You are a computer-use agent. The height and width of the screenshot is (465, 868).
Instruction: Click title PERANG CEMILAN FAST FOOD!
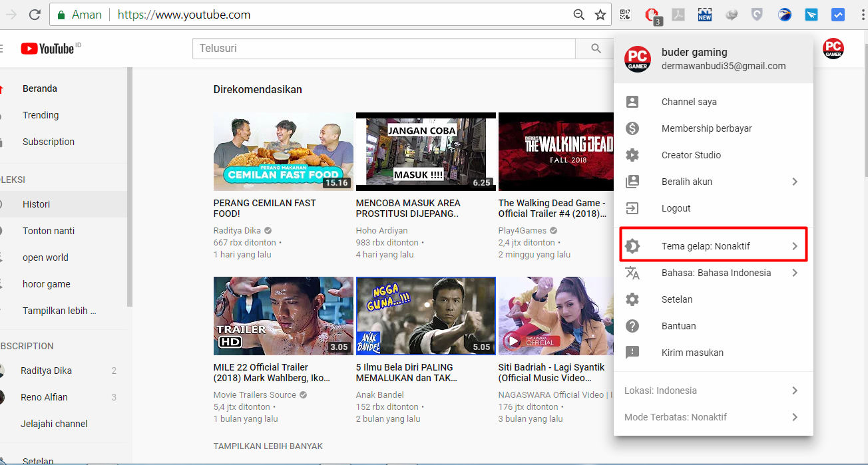point(265,208)
